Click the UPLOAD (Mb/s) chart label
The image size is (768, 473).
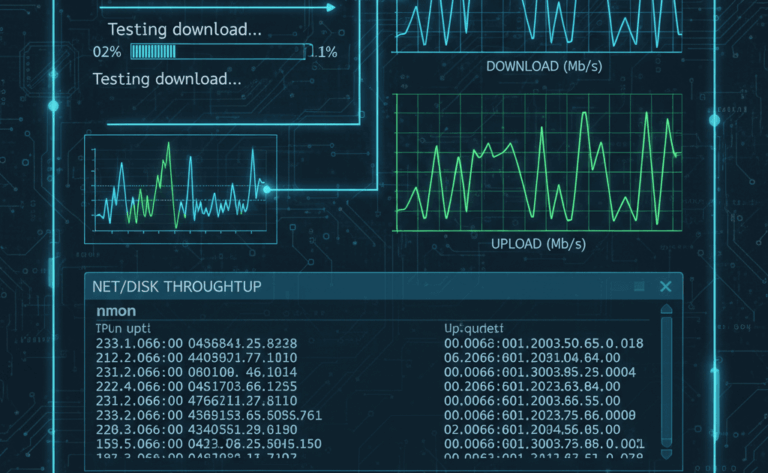(x=538, y=244)
